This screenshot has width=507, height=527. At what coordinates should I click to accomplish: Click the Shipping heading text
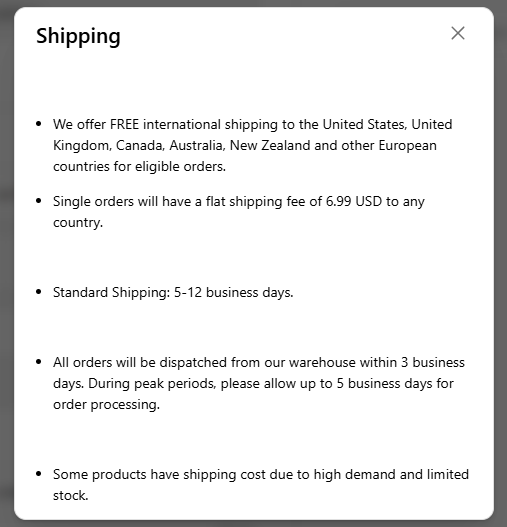[78, 36]
